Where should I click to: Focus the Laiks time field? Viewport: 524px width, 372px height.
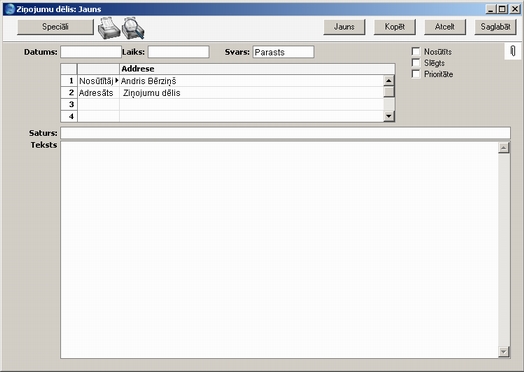click(x=179, y=52)
